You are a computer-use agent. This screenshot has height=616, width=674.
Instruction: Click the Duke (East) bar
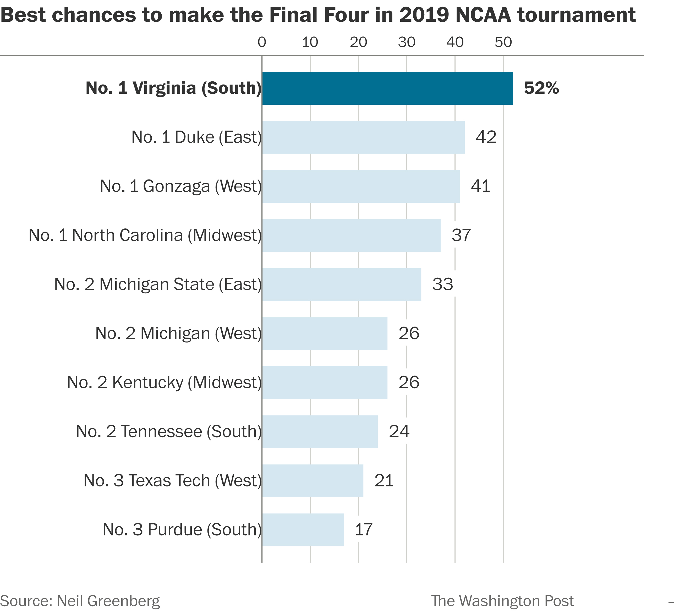(x=363, y=137)
